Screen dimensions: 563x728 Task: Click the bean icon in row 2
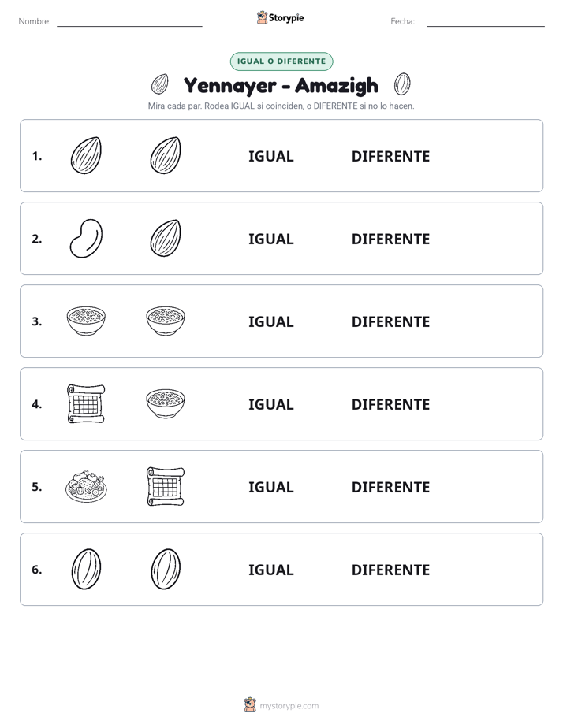[x=86, y=238]
